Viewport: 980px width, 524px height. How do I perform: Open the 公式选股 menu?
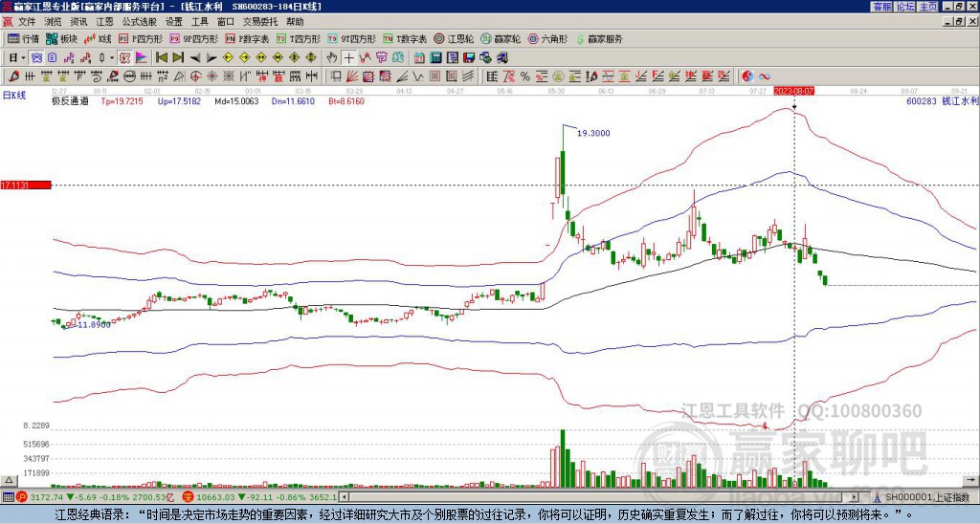pos(140,22)
